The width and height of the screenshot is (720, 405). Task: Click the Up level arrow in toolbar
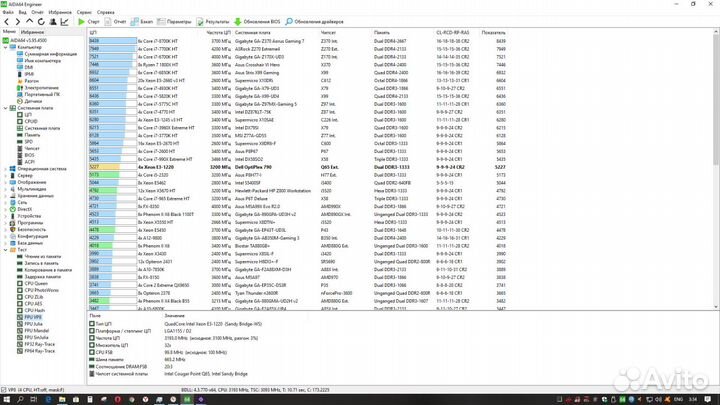[x=29, y=22]
